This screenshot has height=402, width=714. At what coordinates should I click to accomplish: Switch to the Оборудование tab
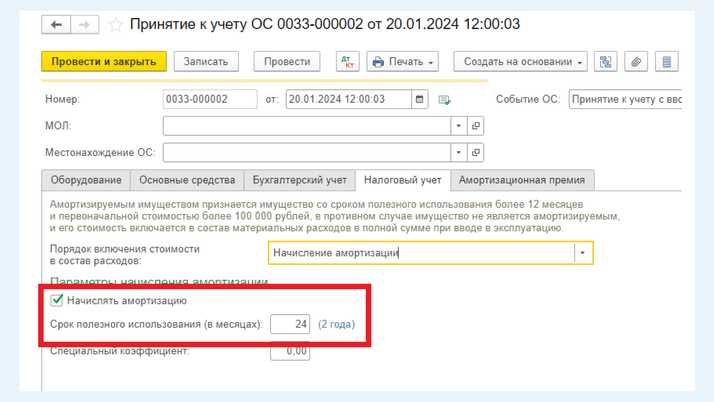[x=86, y=180]
